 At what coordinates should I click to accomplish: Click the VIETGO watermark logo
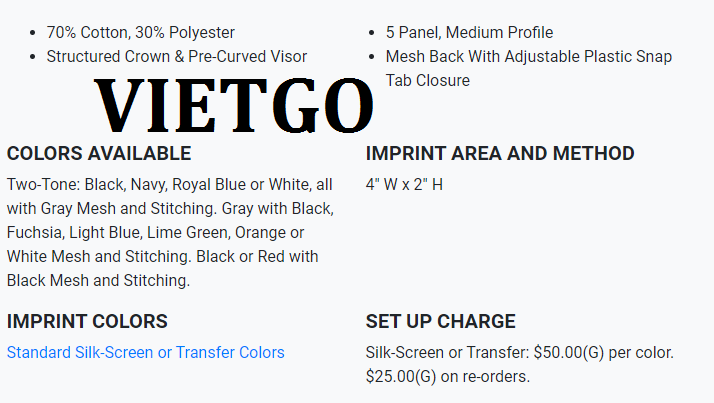click(234, 106)
